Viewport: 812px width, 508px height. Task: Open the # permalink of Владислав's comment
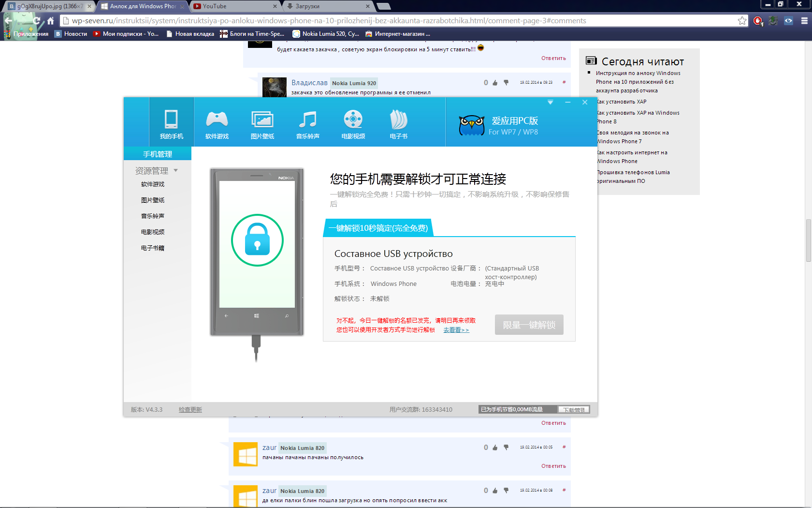point(564,82)
